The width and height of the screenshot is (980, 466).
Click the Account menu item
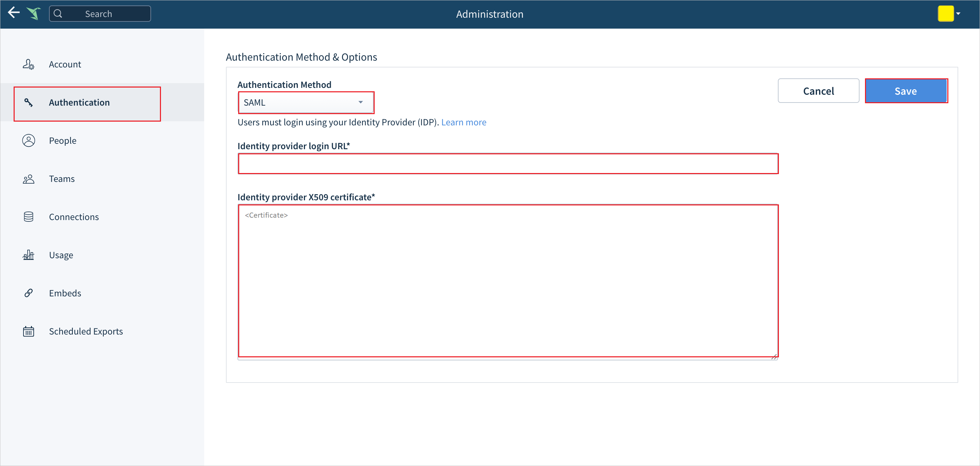click(x=65, y=64)
